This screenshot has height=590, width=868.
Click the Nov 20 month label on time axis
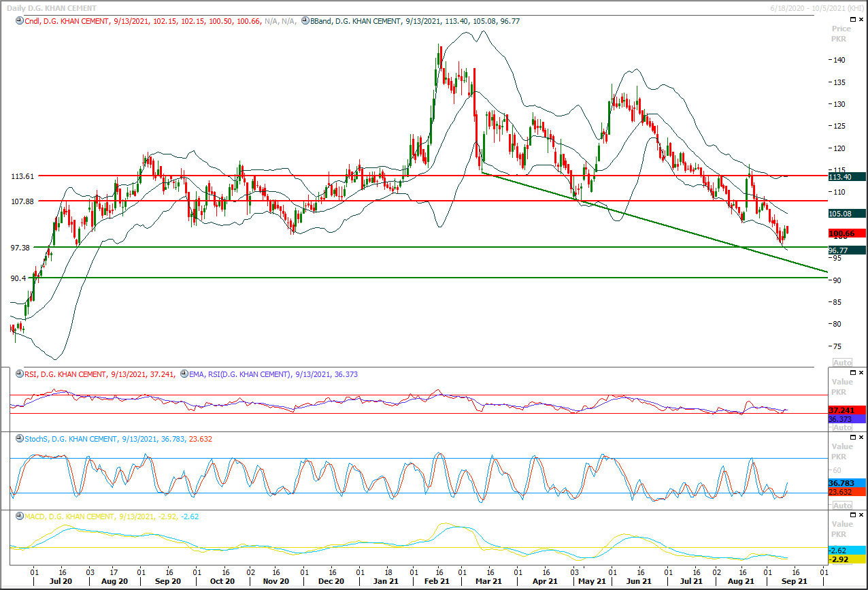(x=276, y=582)
